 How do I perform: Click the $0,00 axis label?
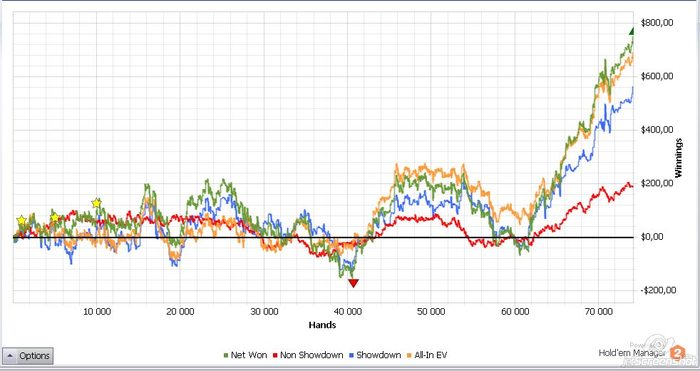pyautogui.click(x=652, y=237)
